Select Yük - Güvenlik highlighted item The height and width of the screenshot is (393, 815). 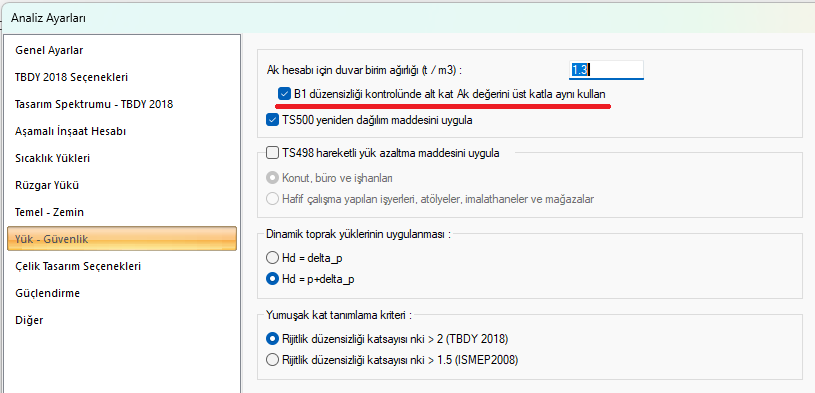[x=122, y=239]
